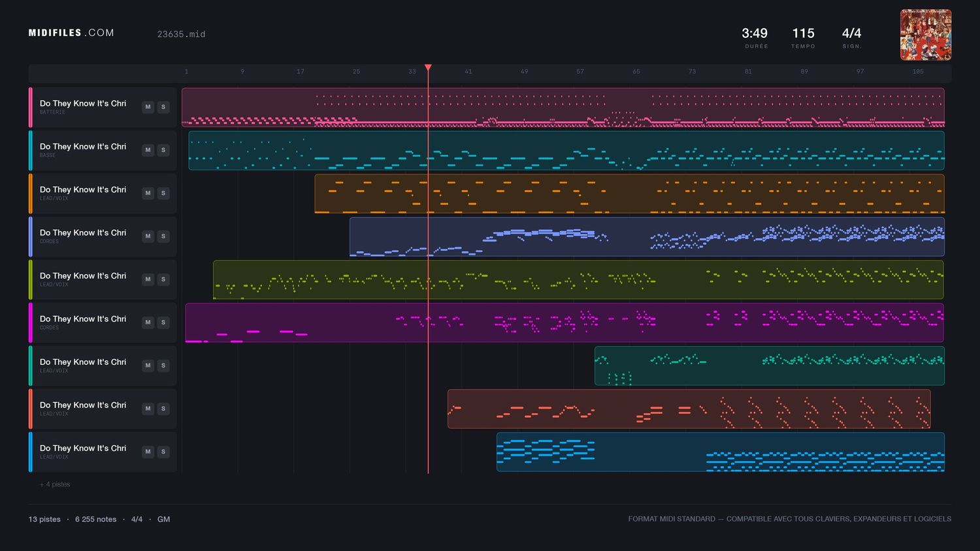Select the bright-blue LEAD/VOIX note clip
Image resolution: width=980 pixels, height=551 pixels.
(x=721, y=452)
